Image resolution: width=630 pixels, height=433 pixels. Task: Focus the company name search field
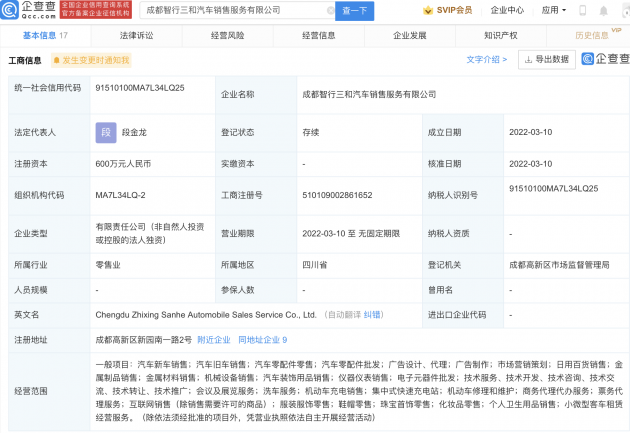tap(237, 10)
